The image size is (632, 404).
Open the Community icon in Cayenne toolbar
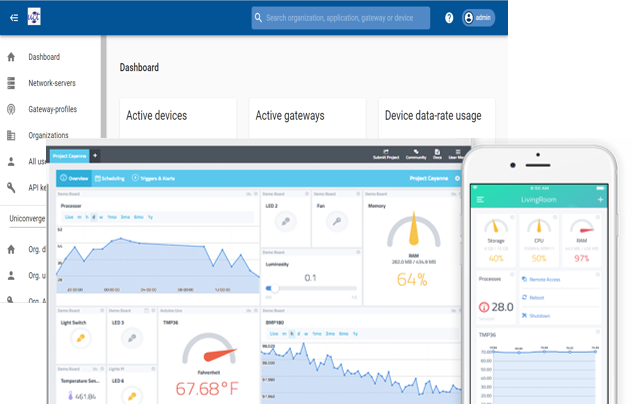416,154
